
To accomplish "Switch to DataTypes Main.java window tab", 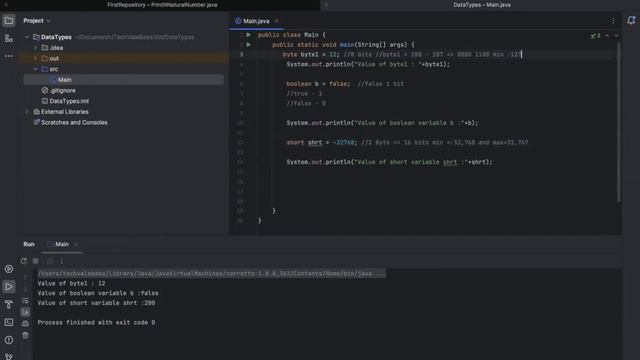I will (482, 5).
